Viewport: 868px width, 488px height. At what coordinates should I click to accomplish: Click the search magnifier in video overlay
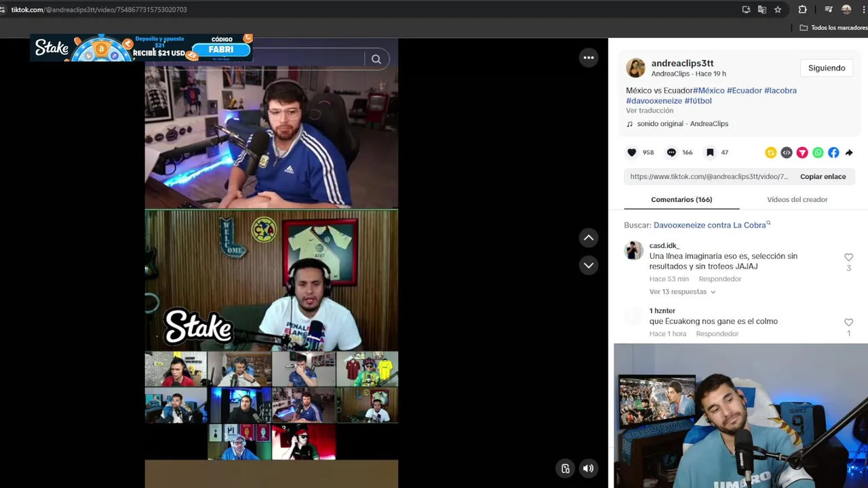tap(376, 59)
